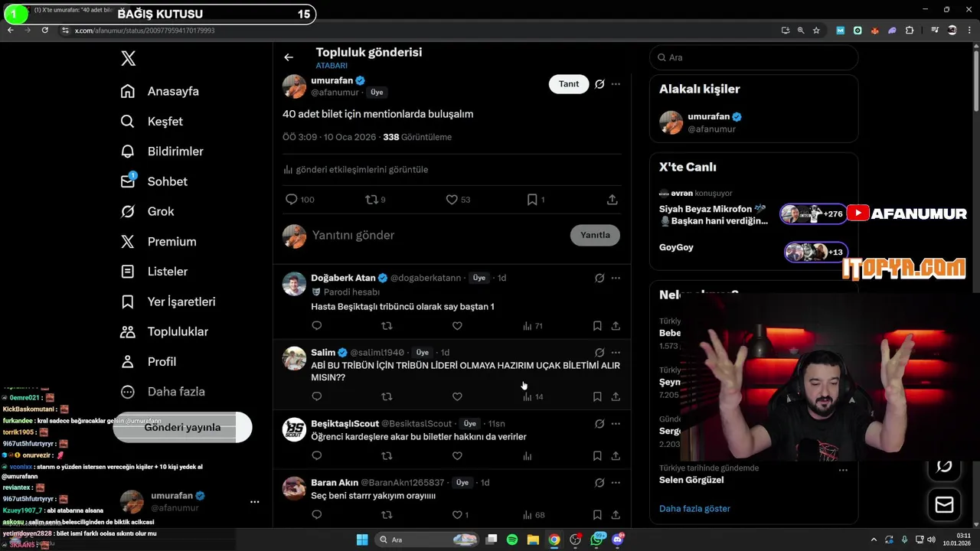Like BeşiktaşlıScout's reply
Screen dimensions: 980x551
(457, 456)
